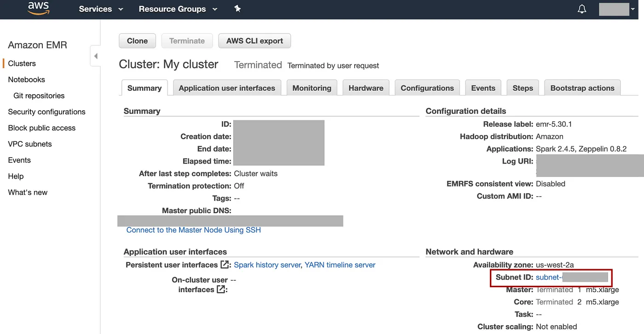Click external link icon beside Persistent user interfaces
The width and height of the screenshot is (644, 334).
(x=225, y=265)
